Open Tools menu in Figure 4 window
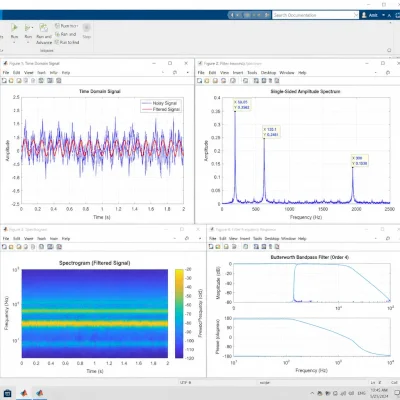 point(257,238)
